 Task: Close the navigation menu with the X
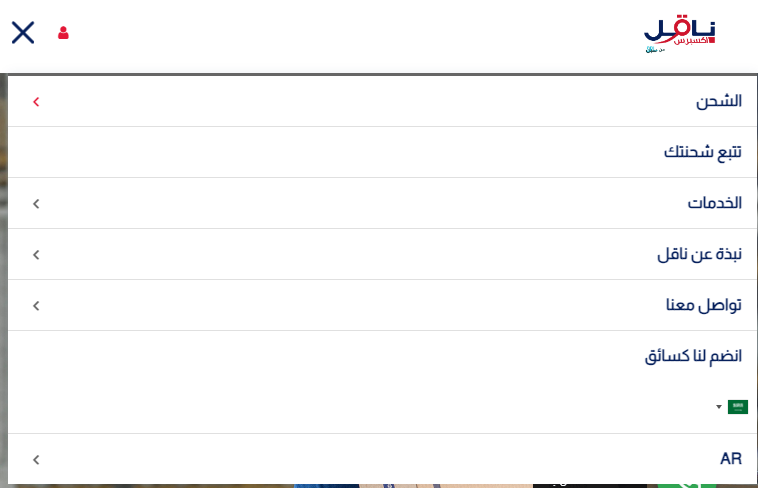pyautogui.click(x=23, y=33)
